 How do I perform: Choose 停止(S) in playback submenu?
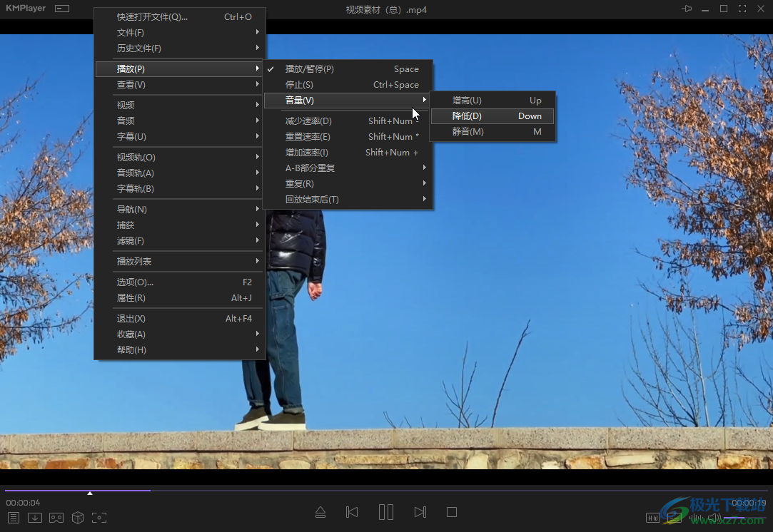point(348,85)
